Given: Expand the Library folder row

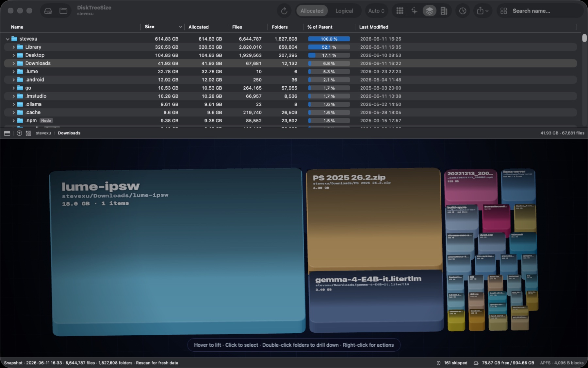Looking at the screenshot, I should point(13,47).
